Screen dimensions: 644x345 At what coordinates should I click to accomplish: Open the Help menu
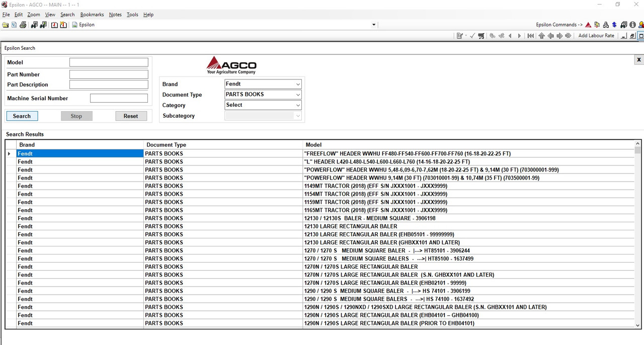click(148, 15)
